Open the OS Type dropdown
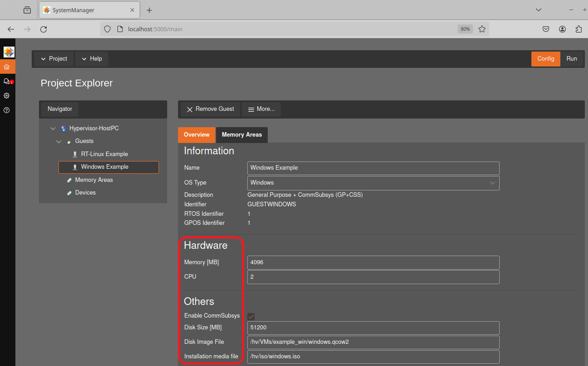The image size is (588, 366). click(373, 183)
